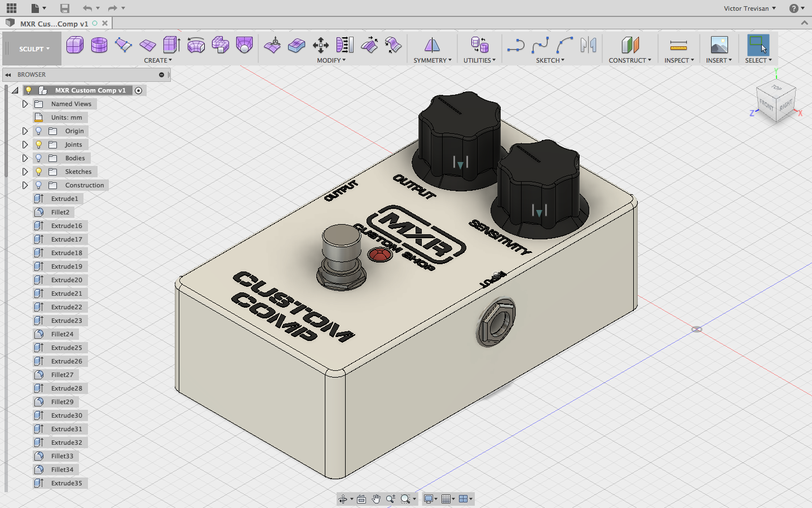Click the Undo arrow button
Screen dimensions: 812x508
87,8
